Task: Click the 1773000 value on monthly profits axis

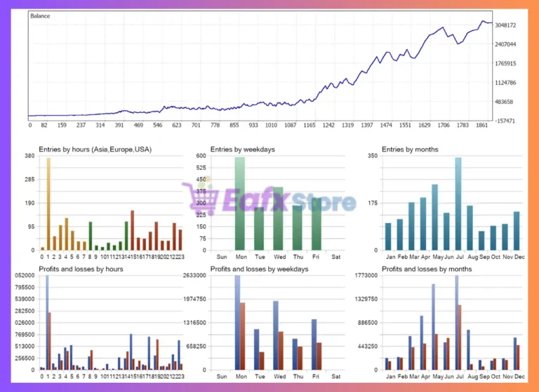Action: [x=366, y=276]
